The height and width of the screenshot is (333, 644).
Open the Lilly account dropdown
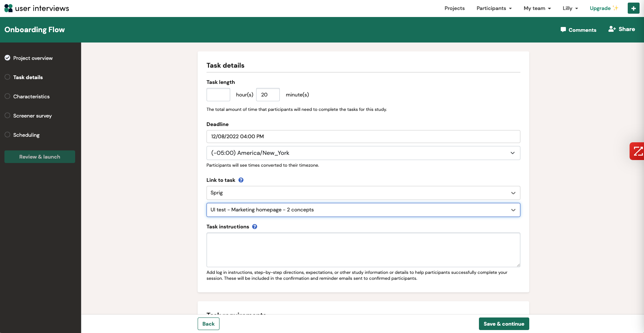pyautogui.click(x=570, y=8)
